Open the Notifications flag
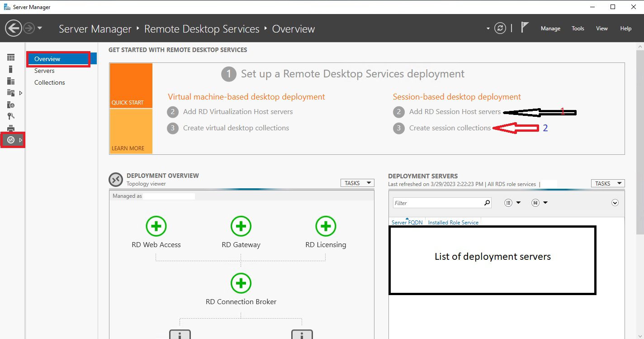644x339 pixels. pyautogui.click(x=525, y=28)
